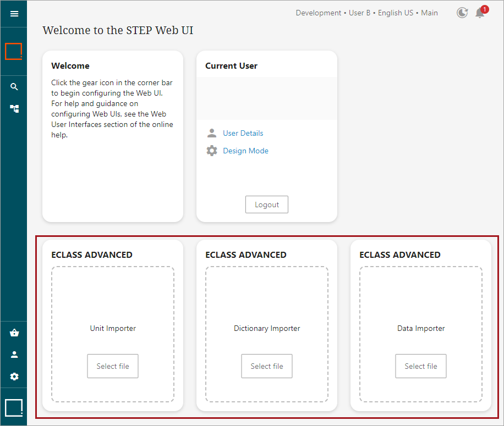
Task: Click ECLASS ADVANCED heading above Dictionary Importer
Action: click(x=246, y=255)
